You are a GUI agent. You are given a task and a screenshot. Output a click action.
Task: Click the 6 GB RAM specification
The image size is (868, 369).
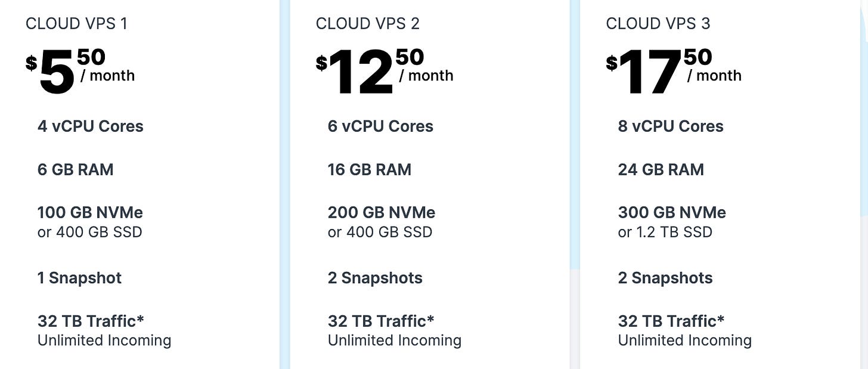click(75, 169)
